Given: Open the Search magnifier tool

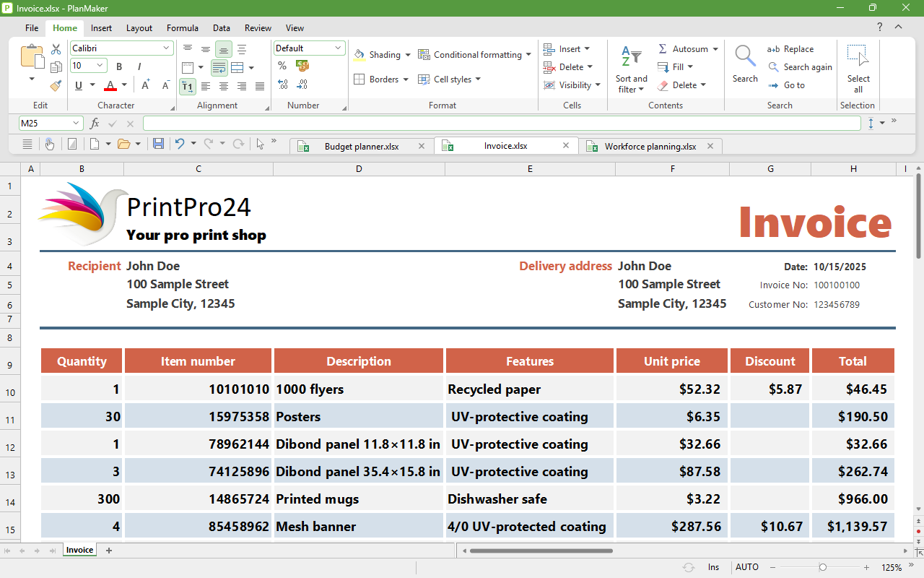Looking at the screenshot, I should pyautogui.click(x=745, y=64).
